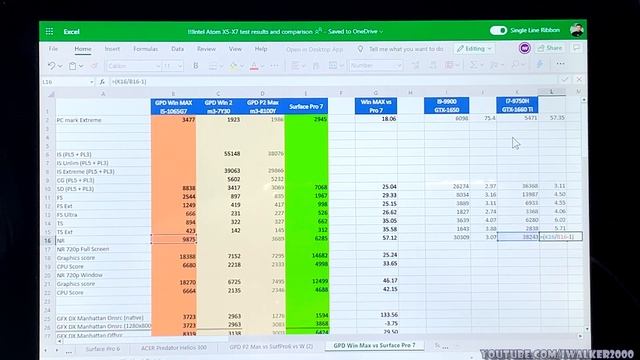
Task: Click the Merge cells icon
Action: (333, 65)
